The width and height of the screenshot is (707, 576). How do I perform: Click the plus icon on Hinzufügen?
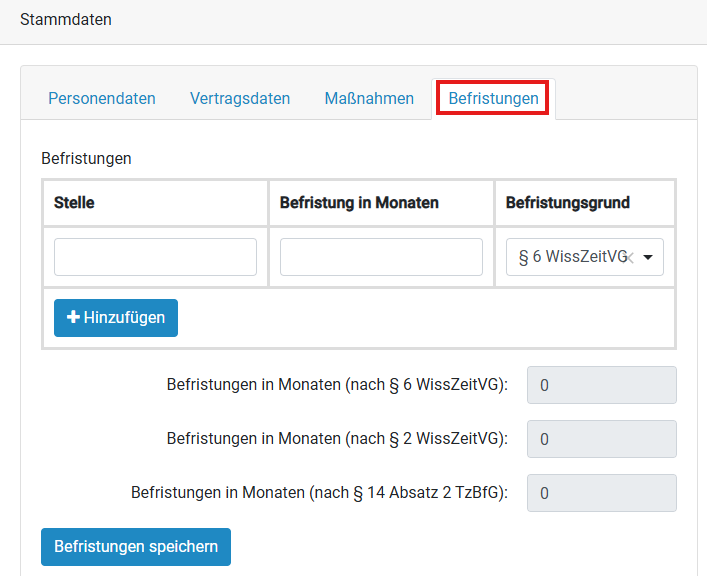tap(73, 318)
